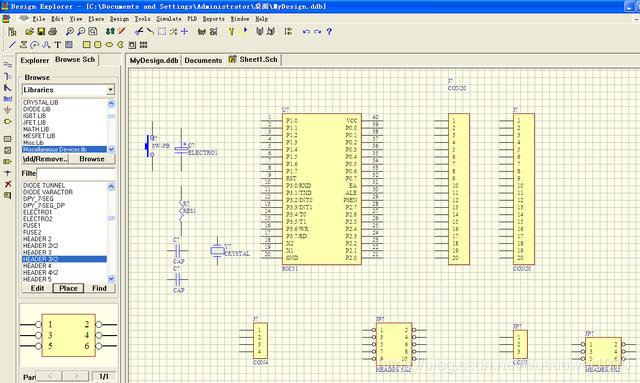Click the array paste grid icon
This screenshot has height=383, width=640.
point(143,45)
